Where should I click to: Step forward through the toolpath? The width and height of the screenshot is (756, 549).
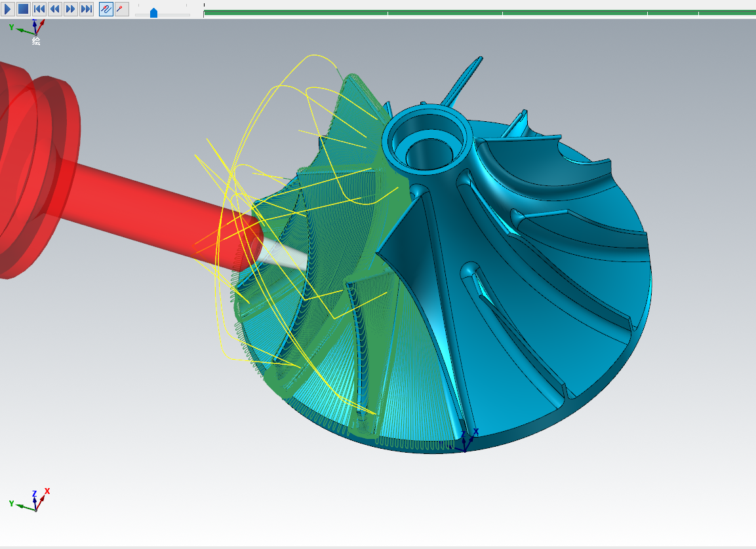point(71,9)
